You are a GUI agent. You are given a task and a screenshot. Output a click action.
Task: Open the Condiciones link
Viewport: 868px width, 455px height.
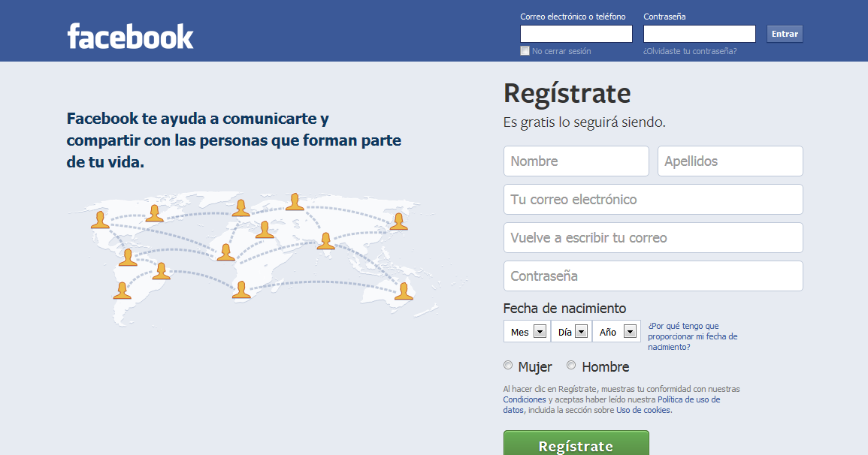(525, 399)
